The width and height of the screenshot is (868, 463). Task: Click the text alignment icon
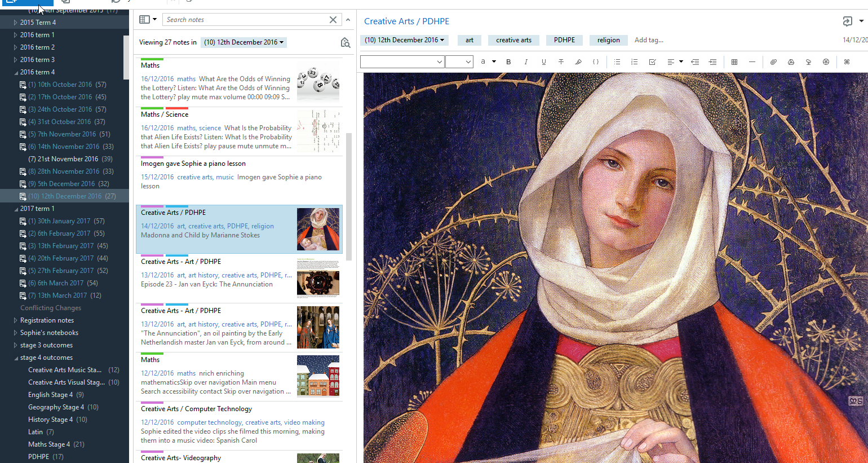pyautogui.click(x=671, y=62)
